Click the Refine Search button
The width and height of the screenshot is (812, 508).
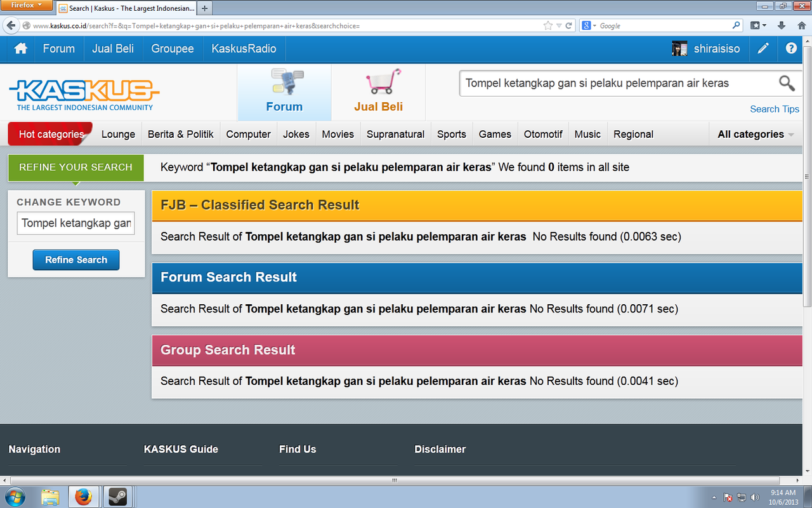click(76, 260)
